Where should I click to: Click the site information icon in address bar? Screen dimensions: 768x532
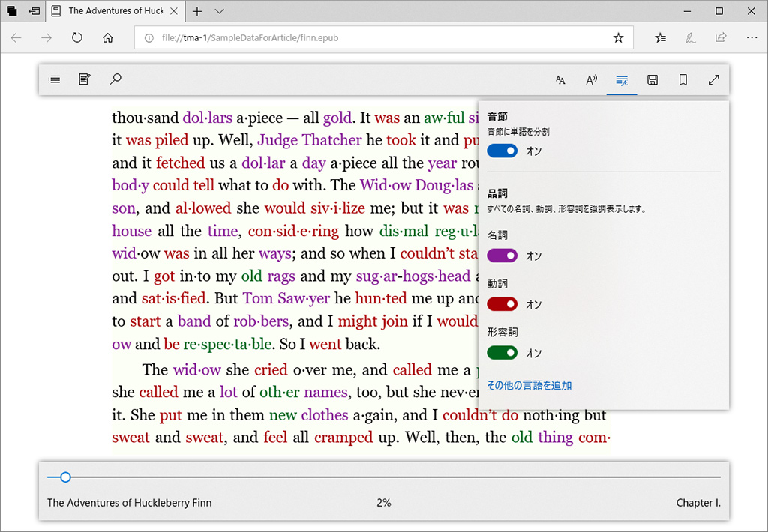pyautogui.click(x=149, y=37)
